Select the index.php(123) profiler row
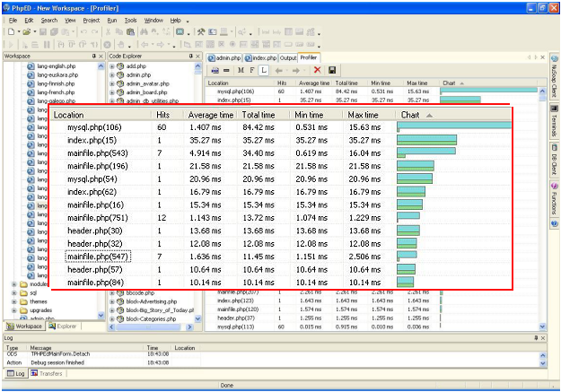The height and width of the screenshot is (392, 561). [x=322, y=301]
